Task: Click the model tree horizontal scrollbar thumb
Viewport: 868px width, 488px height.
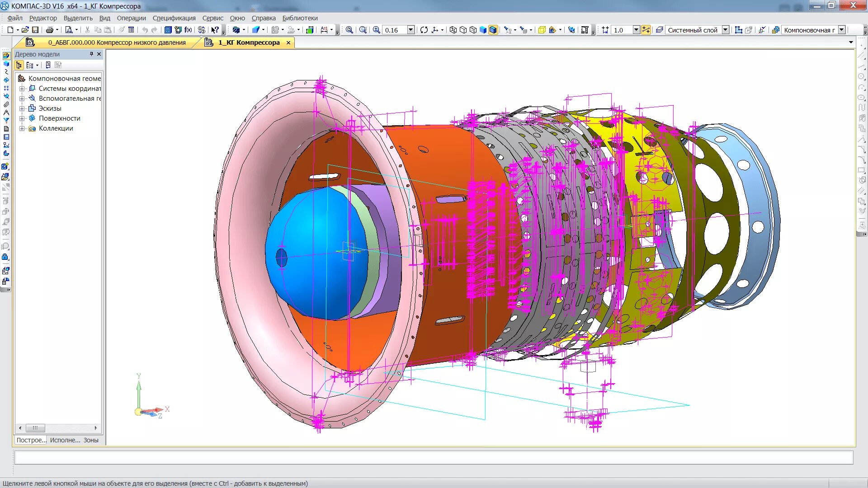Action: pyautogui.click(x=35, y=428)
